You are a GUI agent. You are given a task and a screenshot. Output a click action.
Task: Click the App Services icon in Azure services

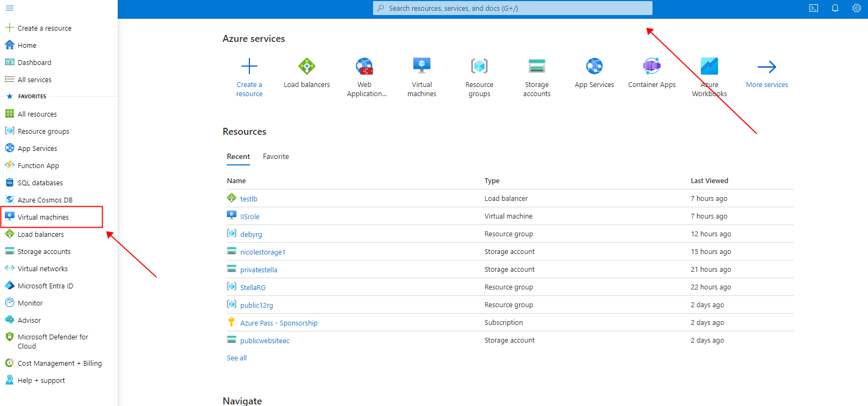click(594, 67)
